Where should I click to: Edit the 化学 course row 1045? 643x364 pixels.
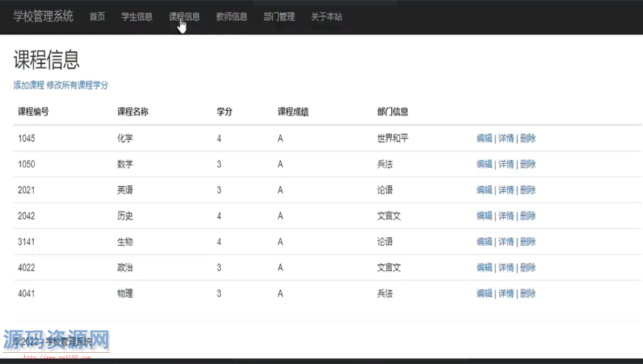484,138
